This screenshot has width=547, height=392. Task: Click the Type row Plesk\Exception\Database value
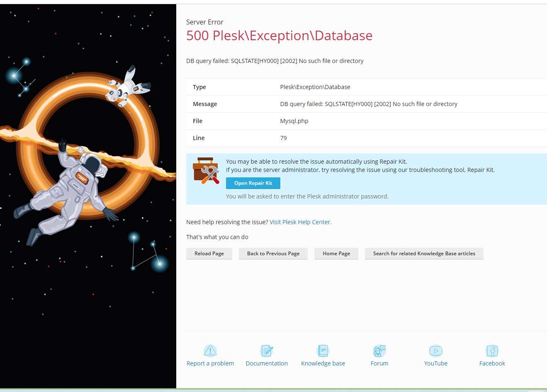click(x=315, y=87)
